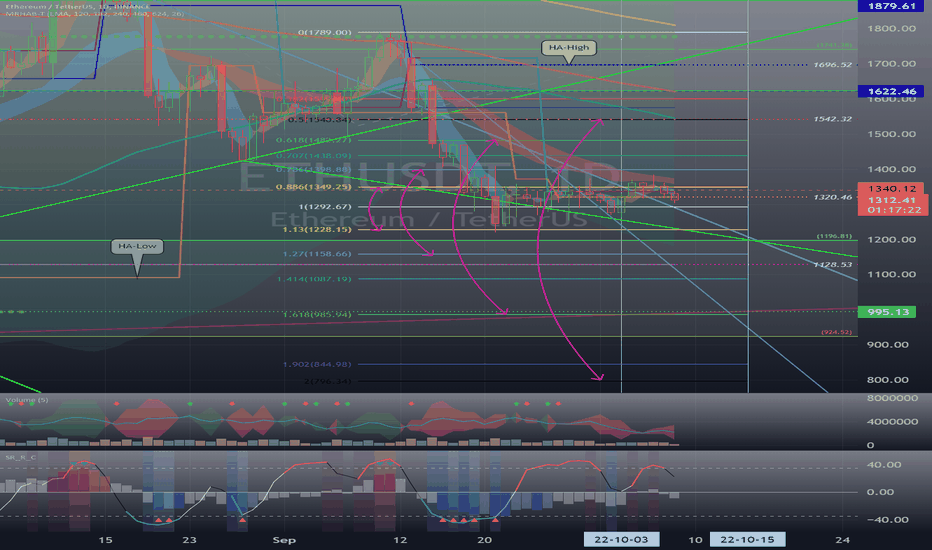932x550 pixels.
Task: Click the 900.00 price axis value
Action: click(887, 345)
